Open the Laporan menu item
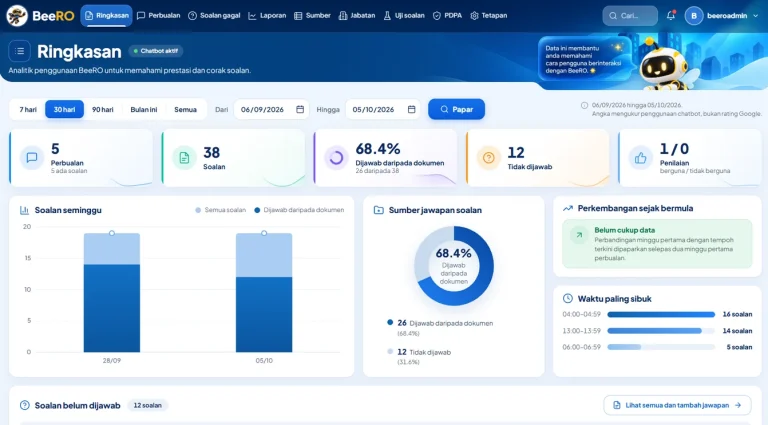Screen dimensions: 768x425 pyautogui.click(x=267, y=16)
